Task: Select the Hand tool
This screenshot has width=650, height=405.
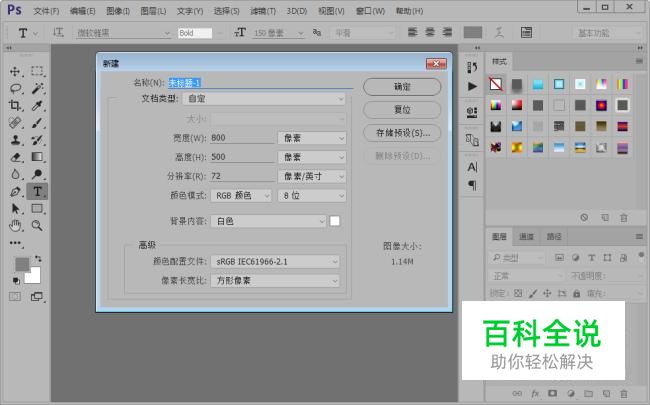Action: point(15,226)
